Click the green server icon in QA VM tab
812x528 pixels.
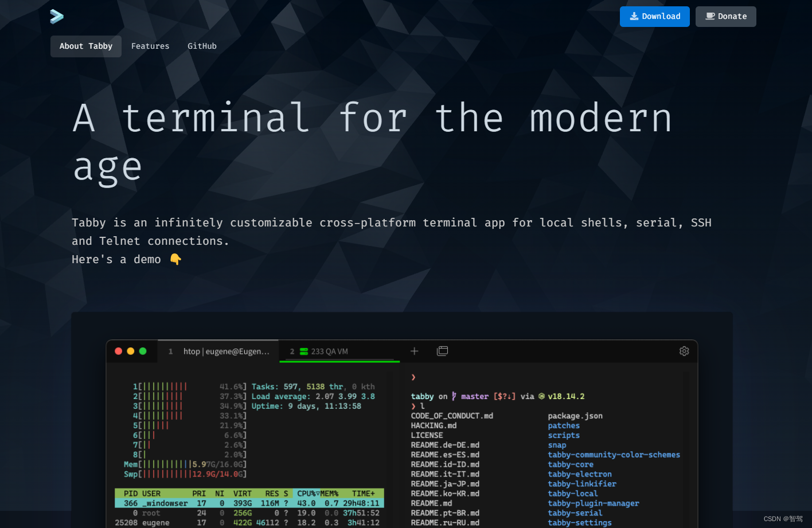pos(304,351)
